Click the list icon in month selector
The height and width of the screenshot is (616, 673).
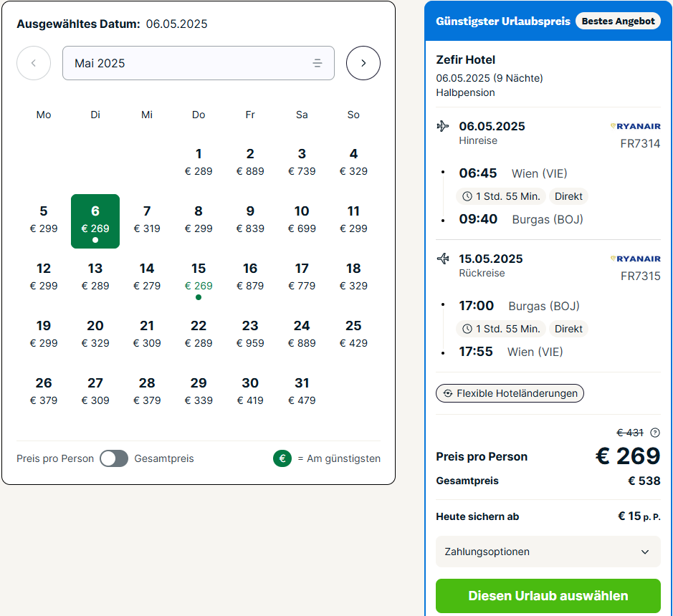click(x=318, y=64)
